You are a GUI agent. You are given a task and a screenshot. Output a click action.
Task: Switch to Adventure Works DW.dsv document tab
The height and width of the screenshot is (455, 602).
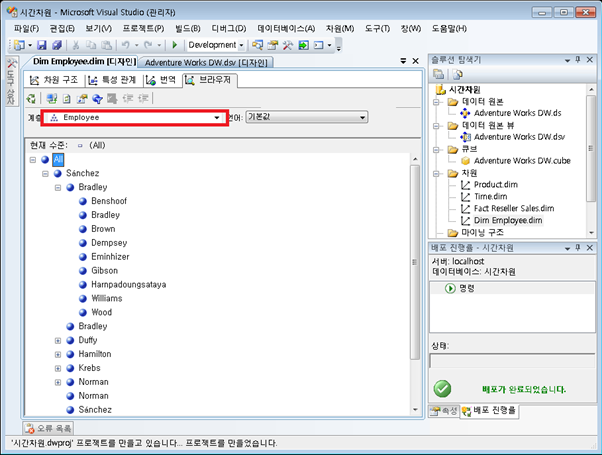pos(206,63)
